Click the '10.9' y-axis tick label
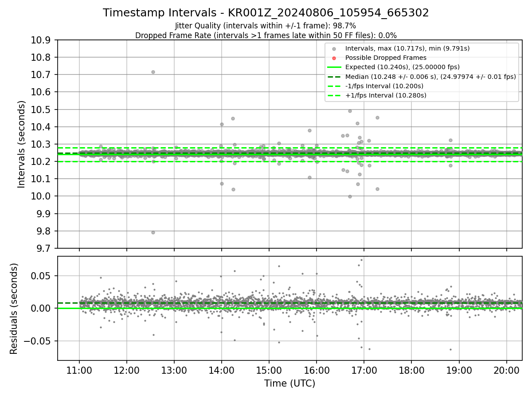This screenshot has width=532, height=399. click(x=42, y=40)
